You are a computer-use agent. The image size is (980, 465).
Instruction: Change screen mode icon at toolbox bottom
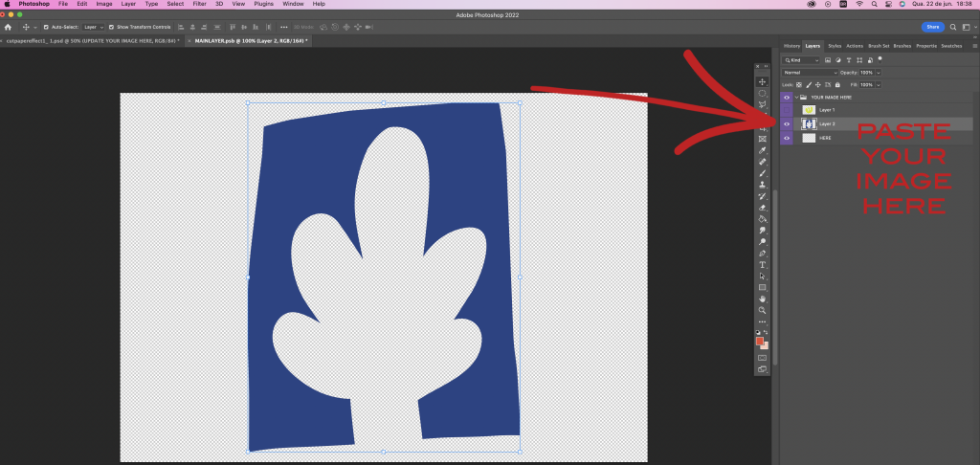(762, 369)
